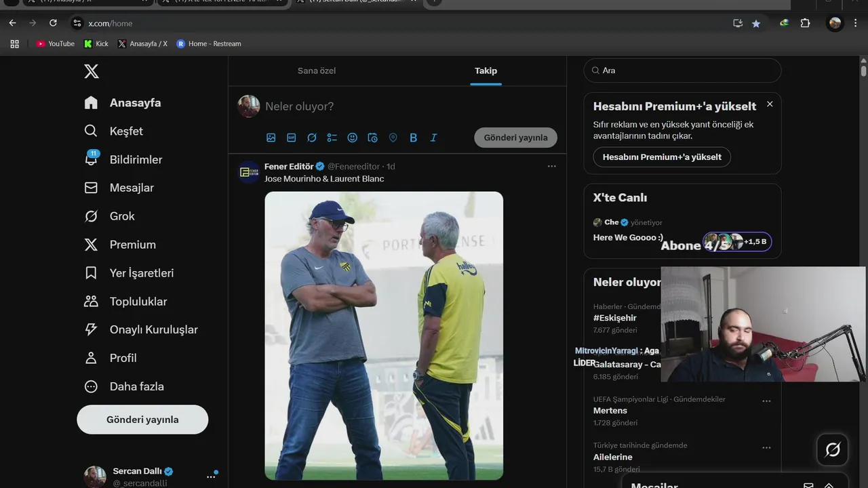Open the Kick bookmark
Screen dimensions: 868x488
click(96, 43)
